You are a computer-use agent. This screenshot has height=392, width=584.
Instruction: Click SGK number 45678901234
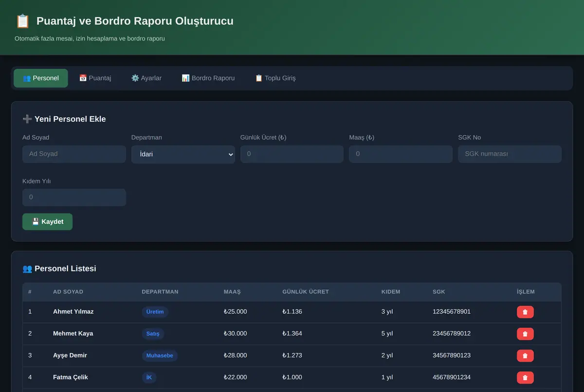coord(452,377)
